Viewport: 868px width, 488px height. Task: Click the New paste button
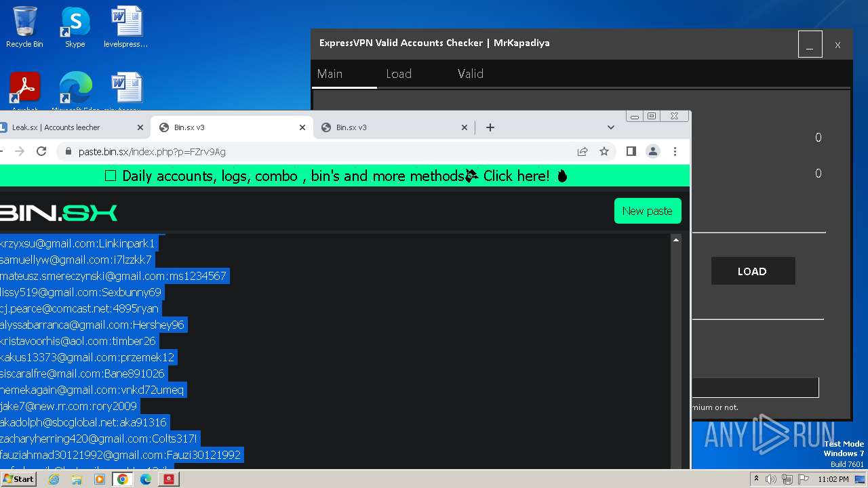(648, 211)
